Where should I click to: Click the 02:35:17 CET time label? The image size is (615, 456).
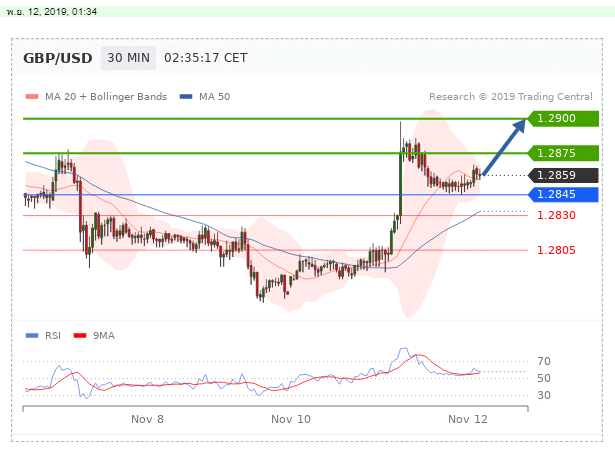click(x=206, y=58)
